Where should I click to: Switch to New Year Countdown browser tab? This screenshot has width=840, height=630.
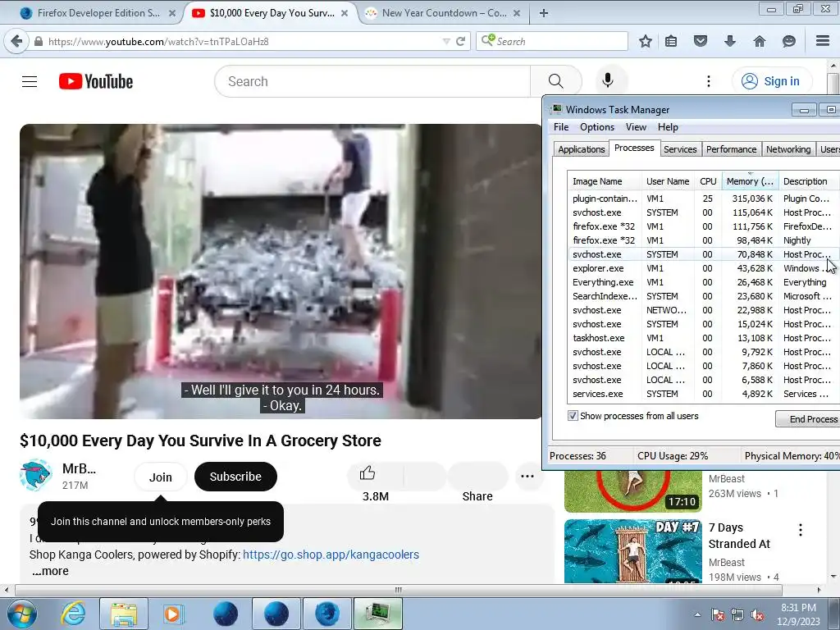(x=443, y=13)
